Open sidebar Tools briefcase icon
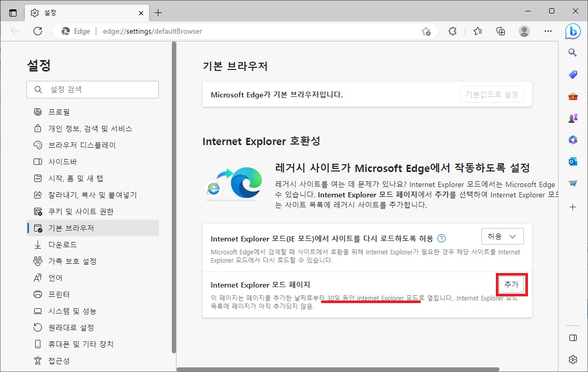The height and width of the screenshot is (372, 588). click(x=572, y=96)
